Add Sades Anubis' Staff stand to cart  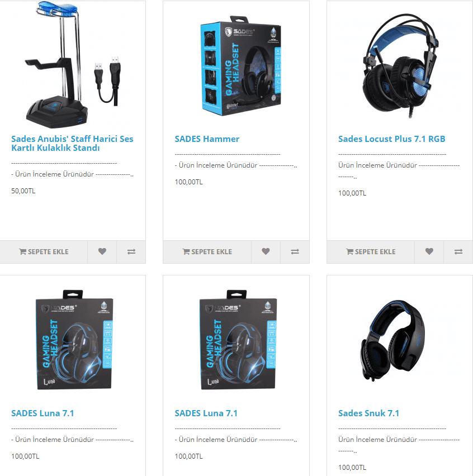tap(44, 251)
